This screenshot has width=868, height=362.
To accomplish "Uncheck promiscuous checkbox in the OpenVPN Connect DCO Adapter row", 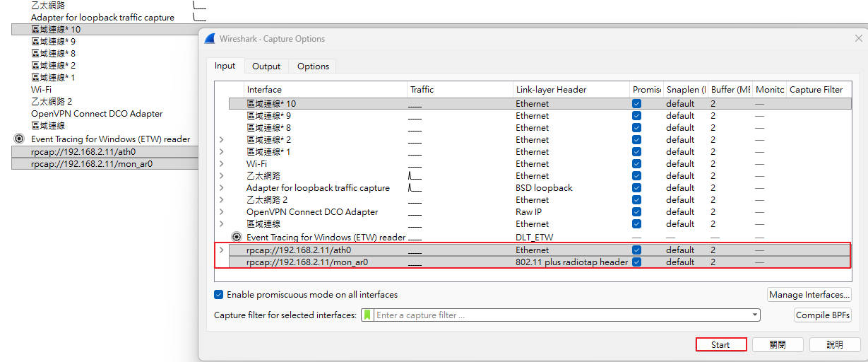I will 637,212.
